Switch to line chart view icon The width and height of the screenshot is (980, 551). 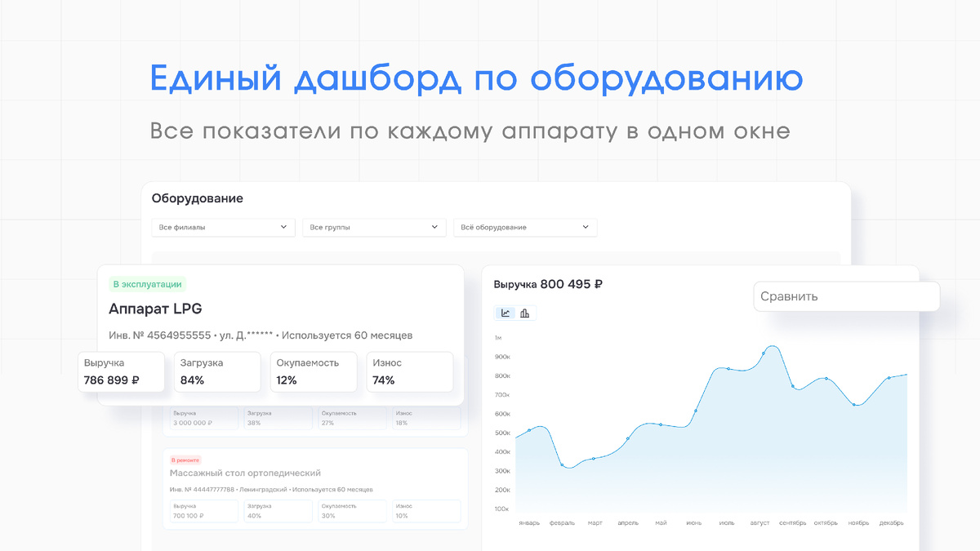click(x=506, y=313)
